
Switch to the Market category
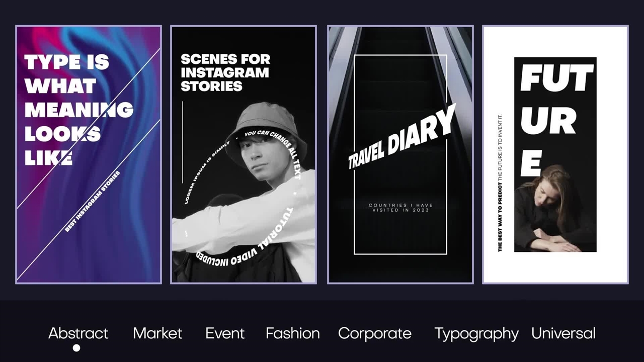click(x=157, y=333)
